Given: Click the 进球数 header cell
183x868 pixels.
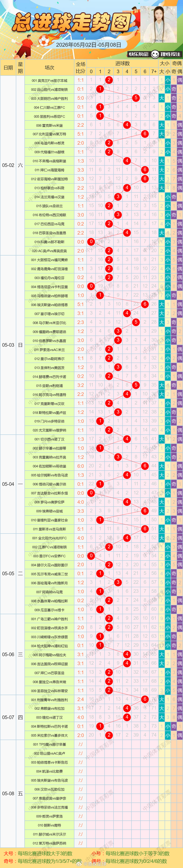Looking at the screenshot, I should coord(122,63).
